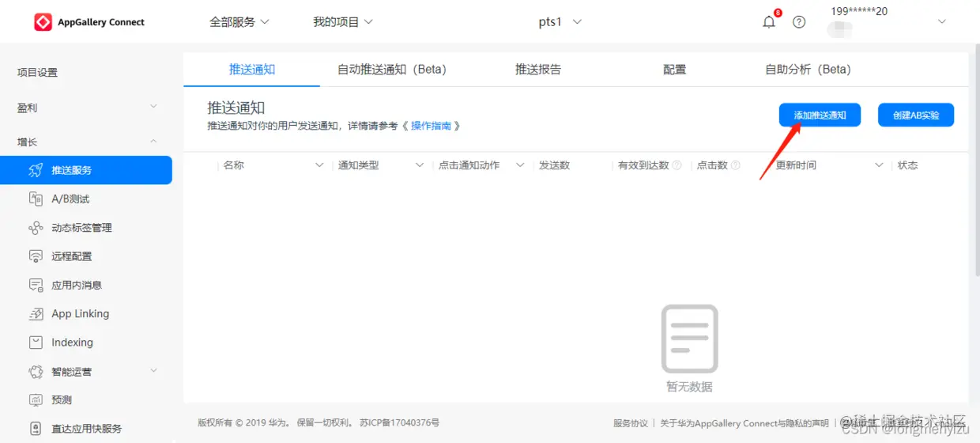This screenshot has height=443, width=980.
Task: Click the AppGallery Connect logo icon
Action: pyautogui.click(x=43, y=22)
